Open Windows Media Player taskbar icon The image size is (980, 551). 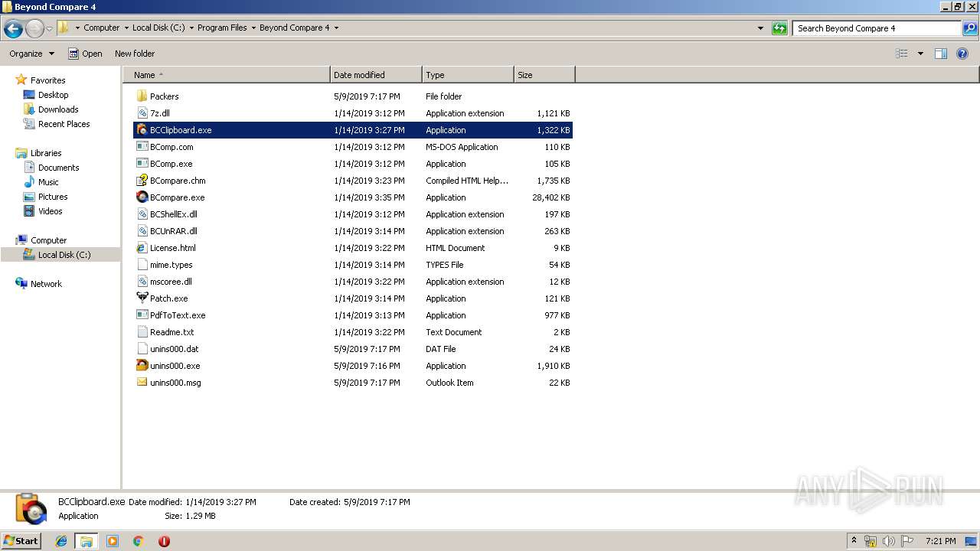click(113, 541)
